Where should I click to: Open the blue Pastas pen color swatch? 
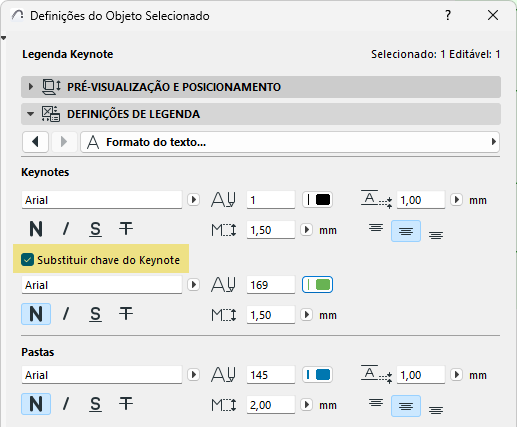tap(317, 375)
